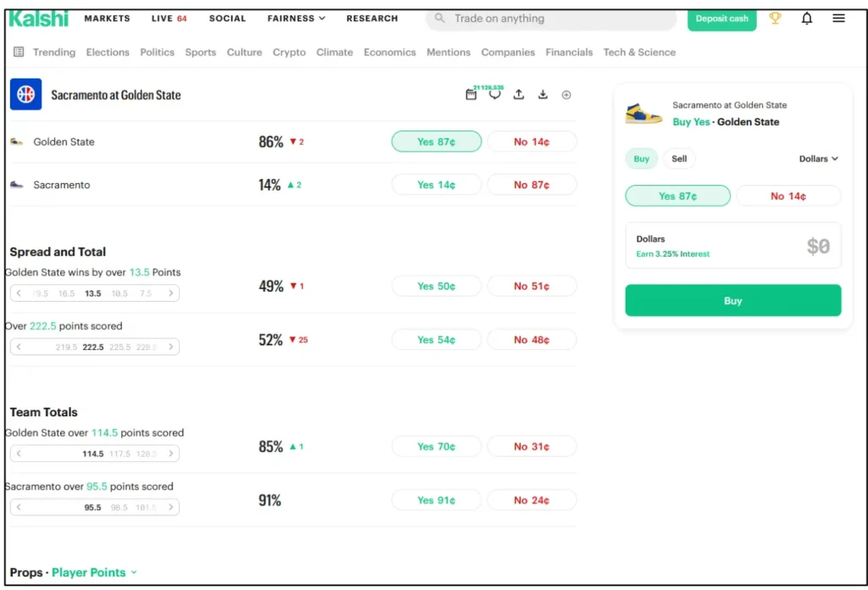The image size is (868, 590).
Task: Go to the Crypto category
Action: (289, 52)
